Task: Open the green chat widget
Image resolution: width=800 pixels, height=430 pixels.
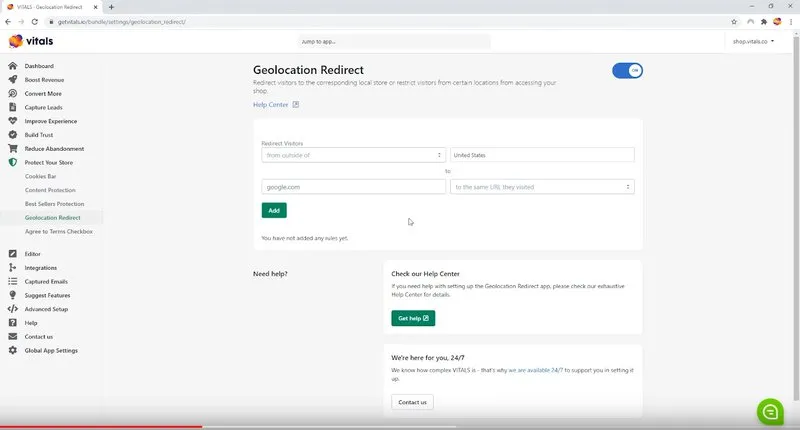Action: [770, 411]
